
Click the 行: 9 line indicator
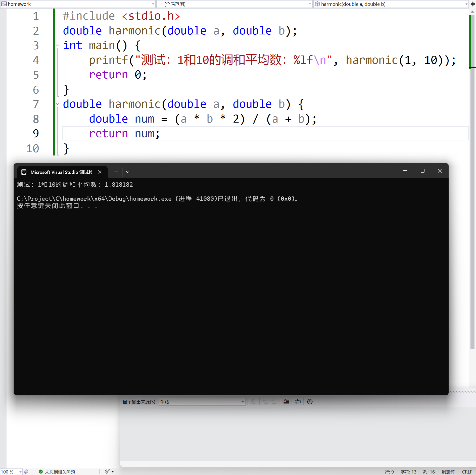[389, 472]
